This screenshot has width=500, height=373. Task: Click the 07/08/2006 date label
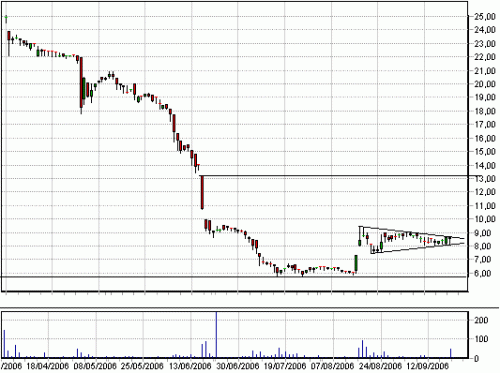pyautogui.click(x=332, y=366)
